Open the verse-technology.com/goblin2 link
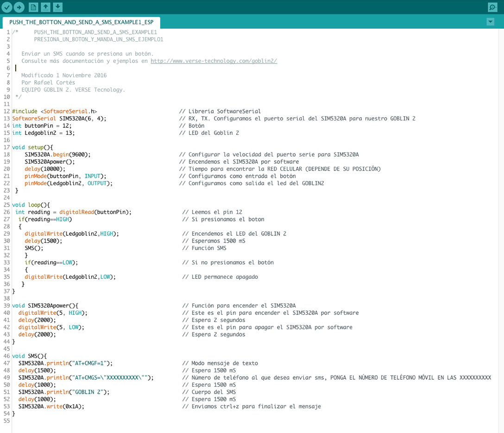504x433 pixels. [x=214, y=61]
